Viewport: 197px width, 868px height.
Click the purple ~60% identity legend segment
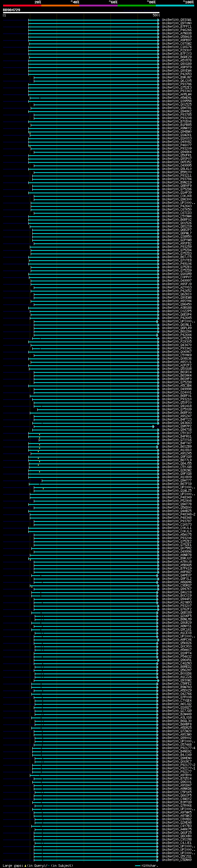[98, 6]
